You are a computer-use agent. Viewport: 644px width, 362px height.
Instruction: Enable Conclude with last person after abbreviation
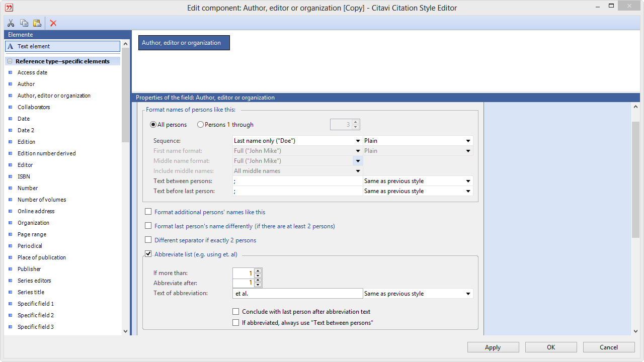[x=235, y=312]
